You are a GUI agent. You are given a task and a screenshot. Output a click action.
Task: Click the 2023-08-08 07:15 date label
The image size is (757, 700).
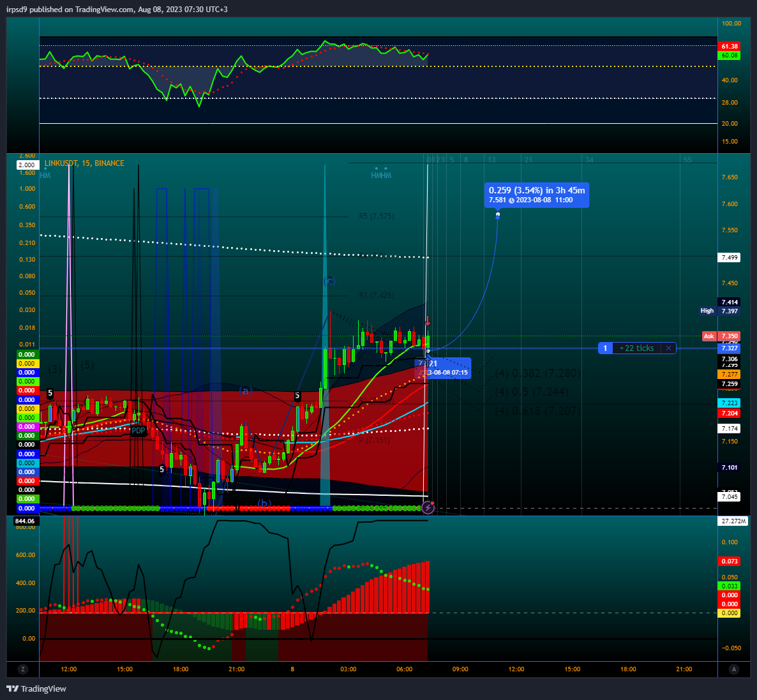coord(444,373)
